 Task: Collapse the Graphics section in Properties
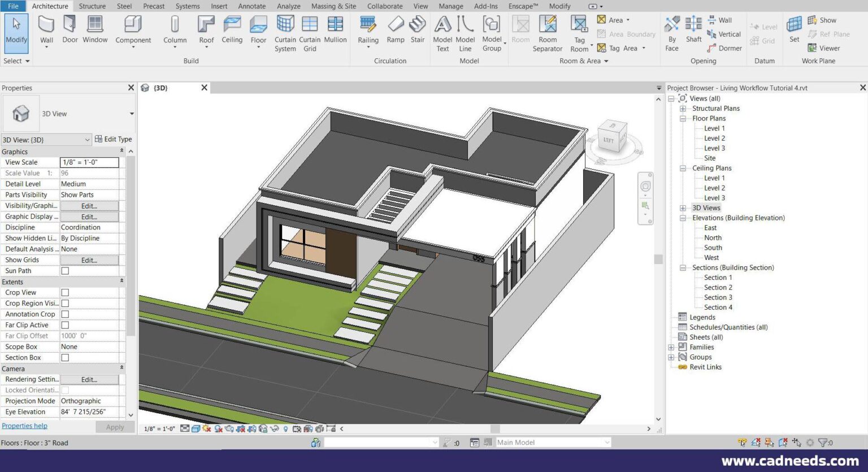pyautogui.click(x=121, y=151)
